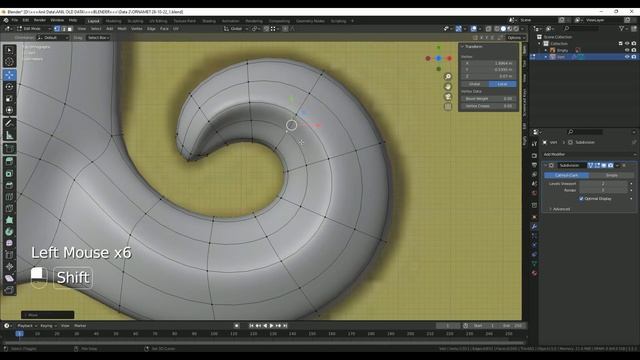
Task: Click the viewport zoom magnifier gizmo
Action: (x=448, y=77)
